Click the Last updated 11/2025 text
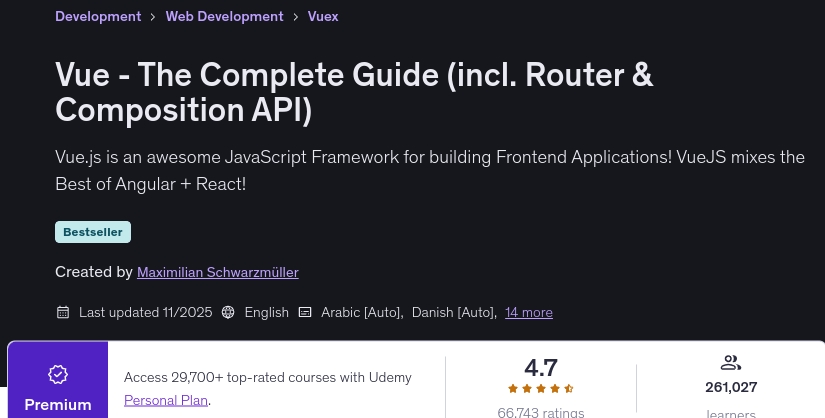This screenshot has width=825, height=418. (146, 312)
